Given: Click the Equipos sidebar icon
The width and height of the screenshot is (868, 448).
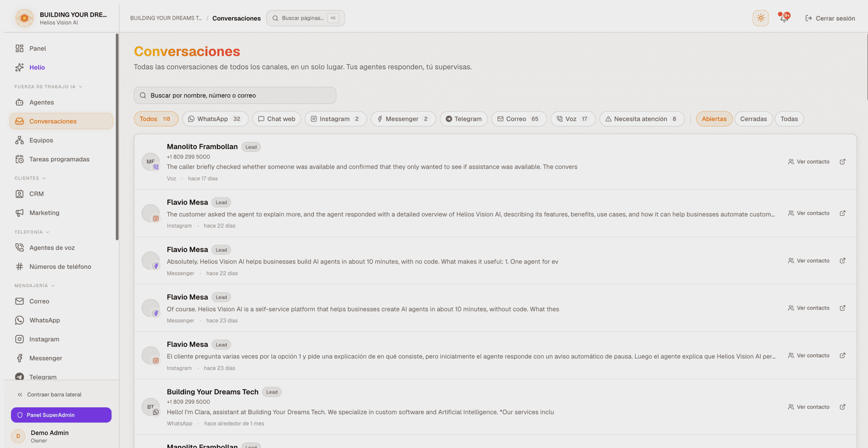Looking at the screenshot, I should point(19,140).
